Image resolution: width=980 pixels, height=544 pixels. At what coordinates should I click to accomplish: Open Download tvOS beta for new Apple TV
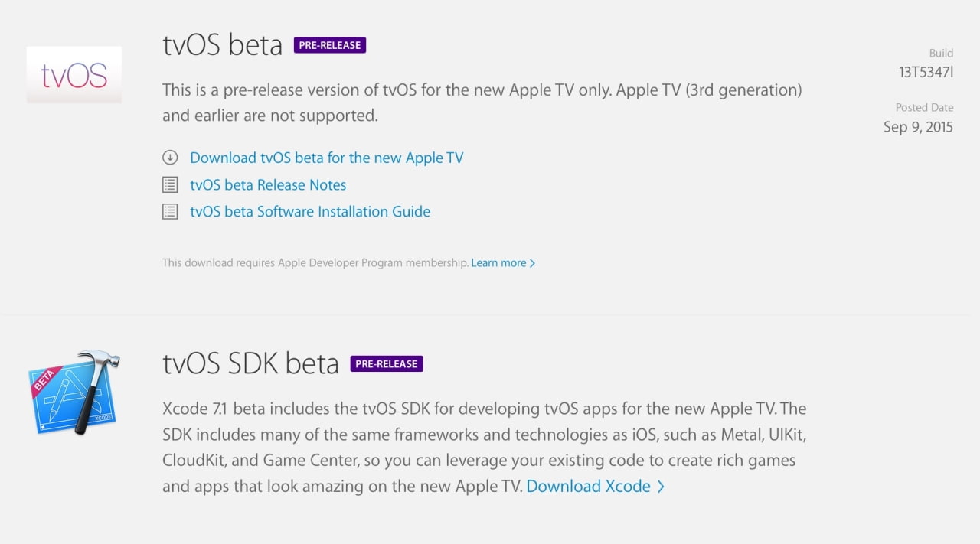pos(326,158)
